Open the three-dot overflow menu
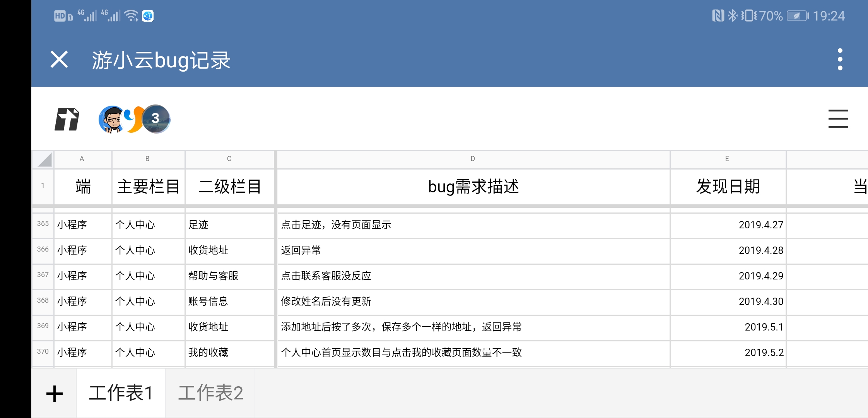 [x=840, y=59]
